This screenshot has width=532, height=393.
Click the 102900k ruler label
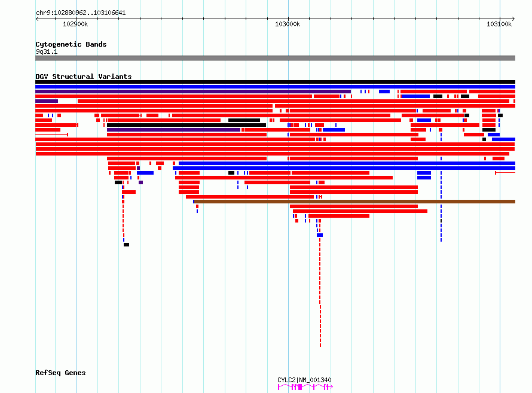click(x=75, y=24)
